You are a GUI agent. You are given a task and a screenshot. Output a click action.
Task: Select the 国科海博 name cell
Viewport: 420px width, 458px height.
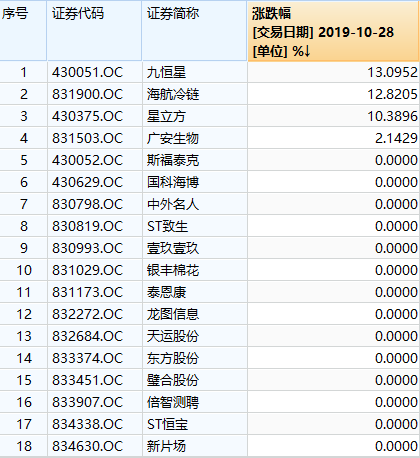(195, 182)
